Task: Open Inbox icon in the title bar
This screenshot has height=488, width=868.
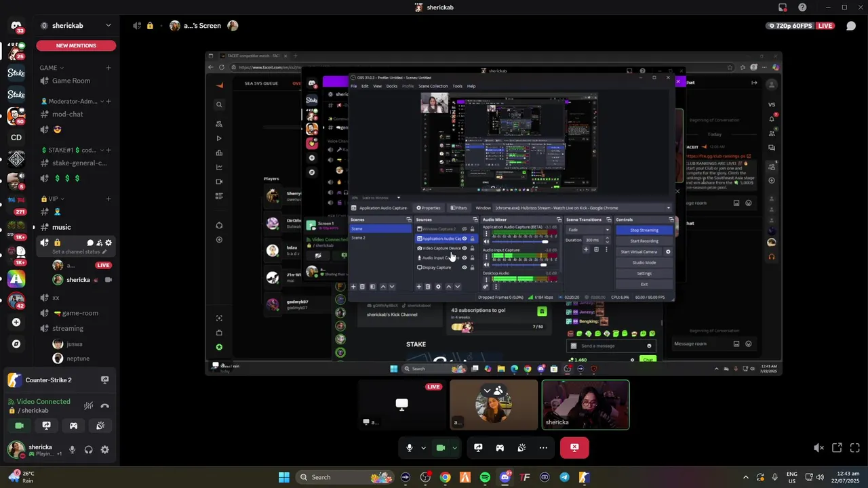Action: pyautogui.click(x=783, y=7)
